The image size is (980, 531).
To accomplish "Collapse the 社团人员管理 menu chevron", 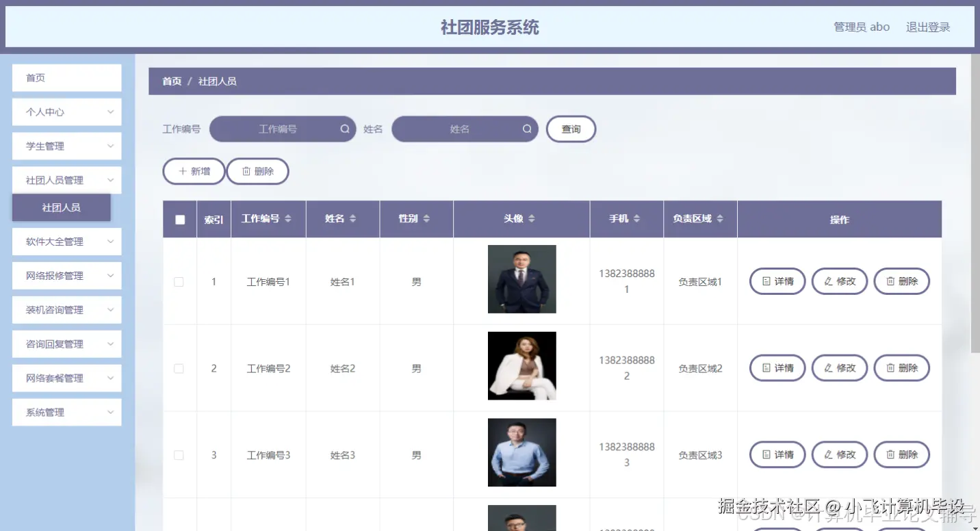I will [x=110, y=180].
